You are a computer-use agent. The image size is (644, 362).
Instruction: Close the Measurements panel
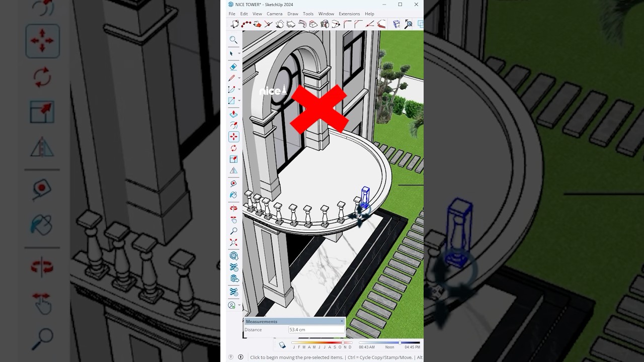[342, 321]
